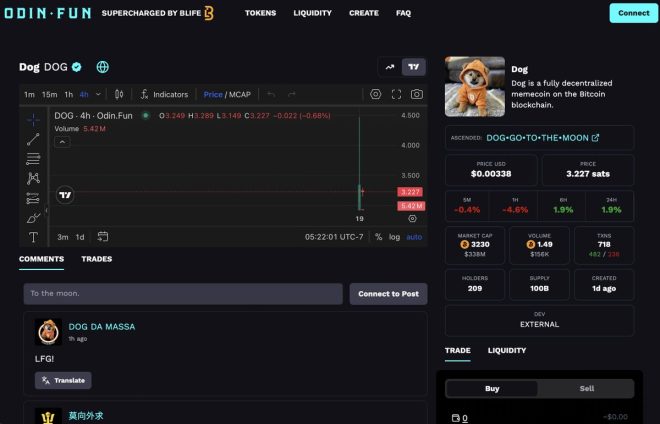Click the ODIN·FUN logo
The image size is (660, 424).
[48, 13]
